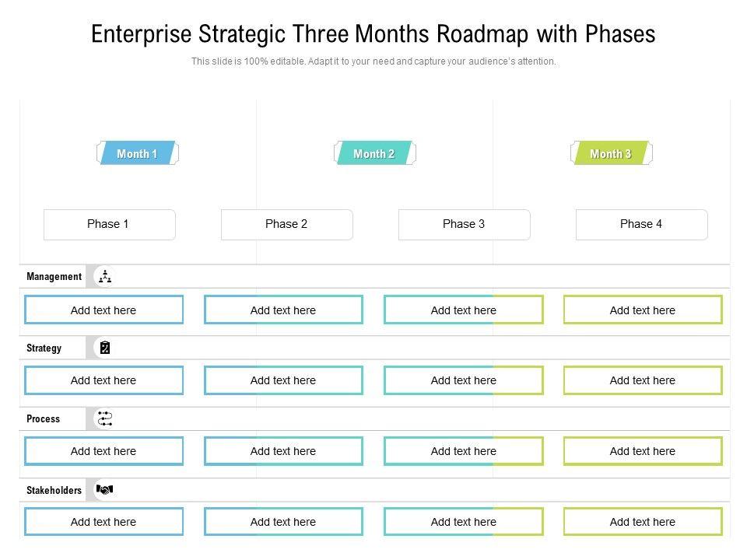Select the Strategy row label
Screen dimensions: 747x560
tap(44, 348)
